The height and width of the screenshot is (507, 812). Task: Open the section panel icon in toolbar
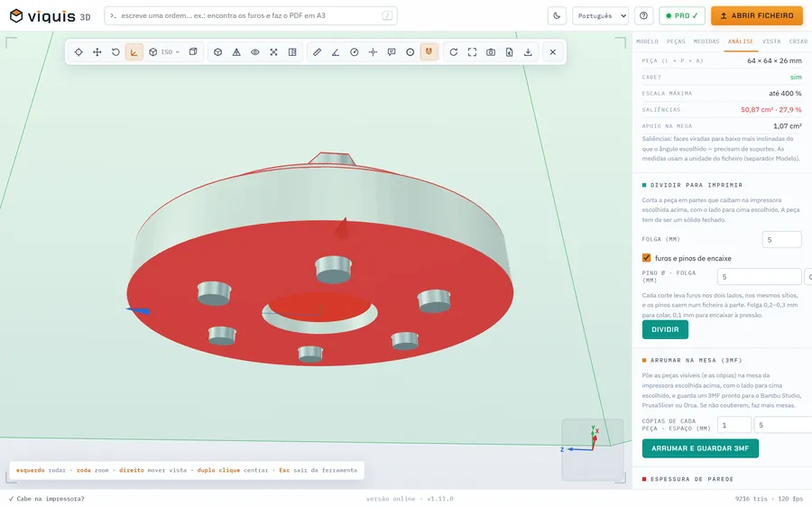[292, 51]
